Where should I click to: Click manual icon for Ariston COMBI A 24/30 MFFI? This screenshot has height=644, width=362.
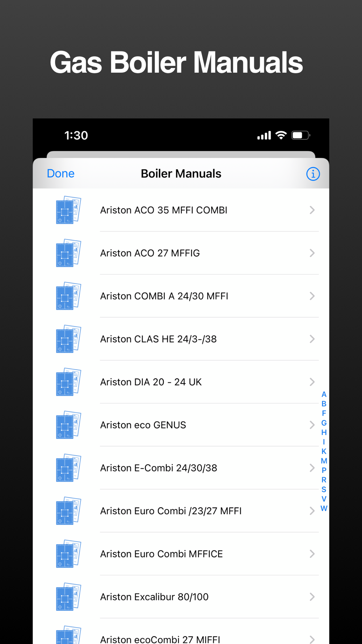pyautogui.click(x=68, y=296)
